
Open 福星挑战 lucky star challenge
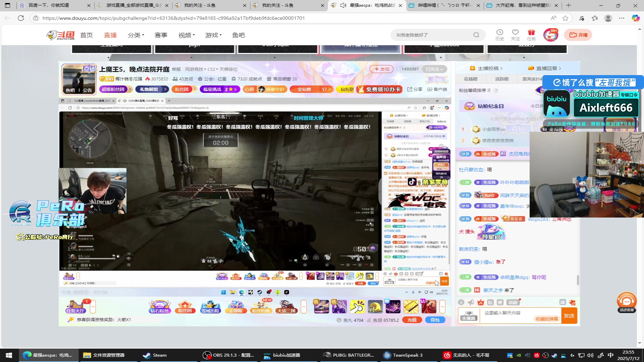pyautogui.click(x=220, y=89)
